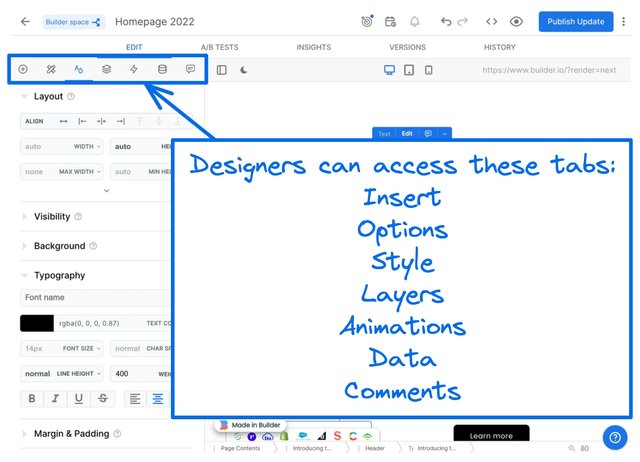
Task: Expand Margin & Padding section
Action: pos(24,434)
